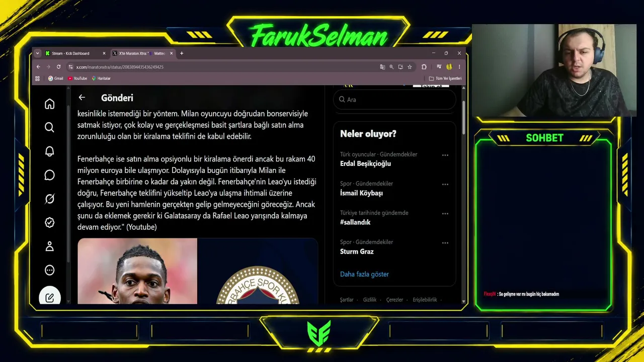Open the YouTube bookmark
The image size is (644, 362).
click(77, 78)
